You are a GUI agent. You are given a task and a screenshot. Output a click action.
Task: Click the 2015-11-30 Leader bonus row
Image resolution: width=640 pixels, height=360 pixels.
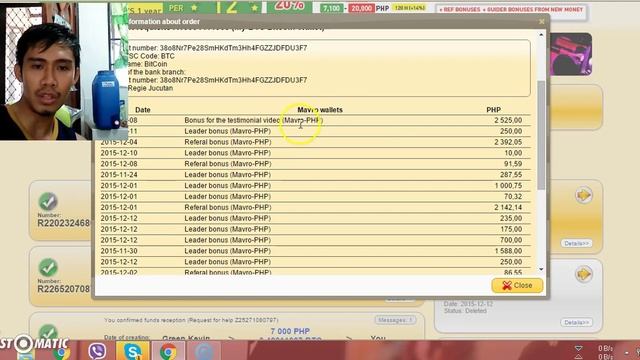coord(315,251)
